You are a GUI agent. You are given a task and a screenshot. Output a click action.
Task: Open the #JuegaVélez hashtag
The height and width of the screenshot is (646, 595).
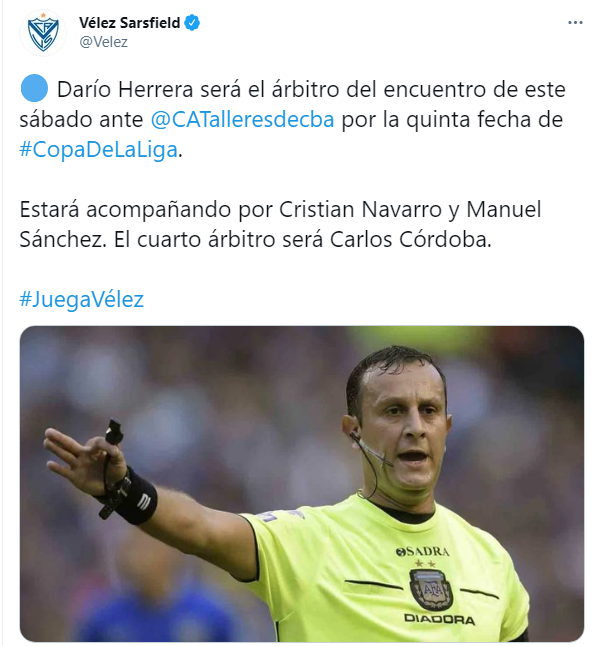(82, 299)
